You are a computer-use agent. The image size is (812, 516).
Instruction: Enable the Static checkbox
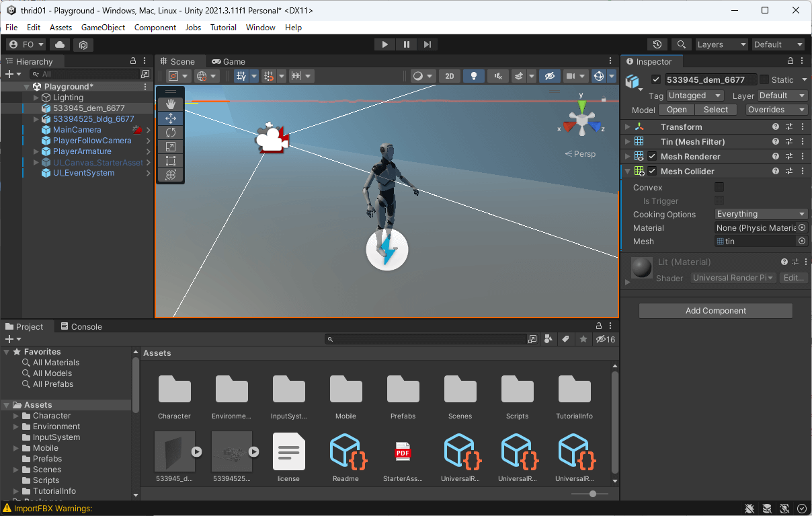click(x=764, y=79)
